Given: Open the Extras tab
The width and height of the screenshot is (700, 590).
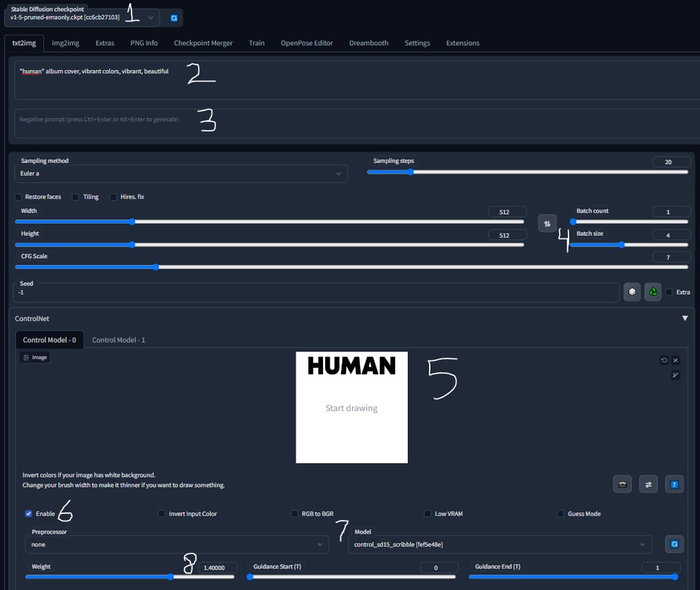Looking at the screenshot, I should point(105,43).
